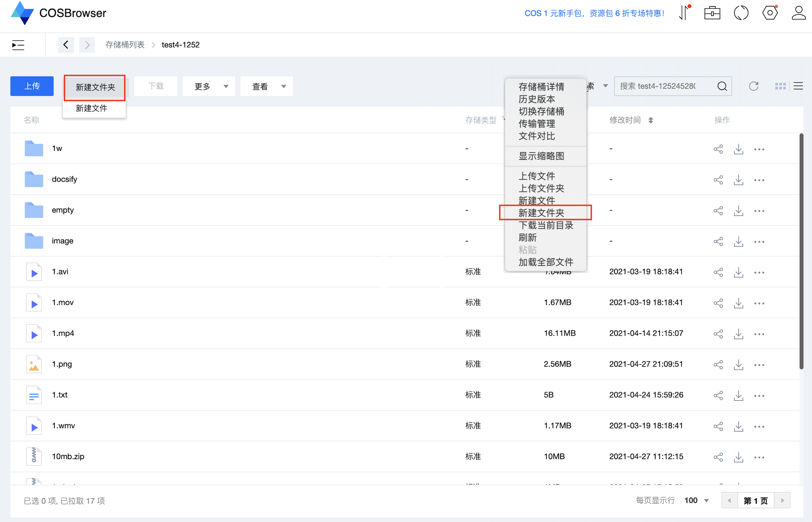This screenshot has width=812, height=522.
Task: Open the toolbox icon in header
Action: click(712, 13)
